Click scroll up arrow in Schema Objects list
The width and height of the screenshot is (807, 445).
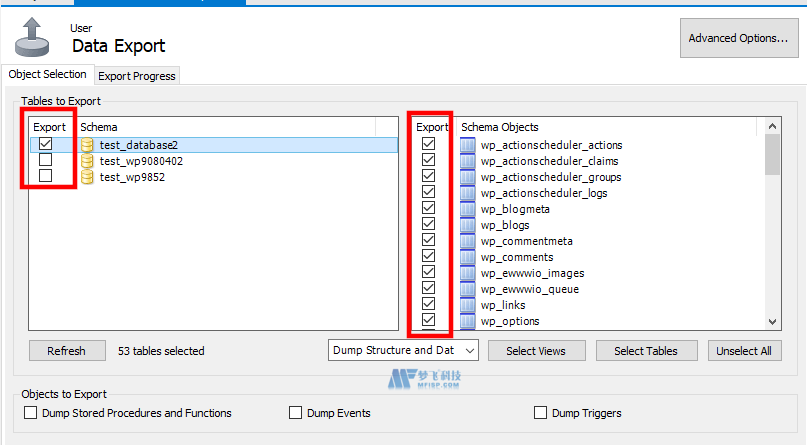pyautogui.click(x=772, y=127)
